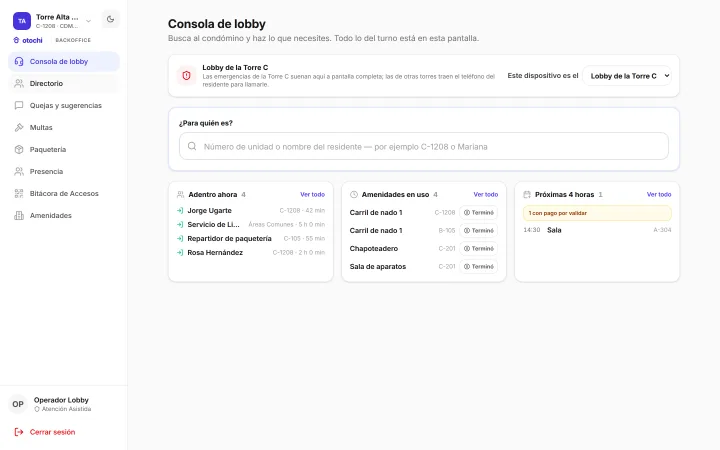This screenshot has height=450, width=720.
Task: Click entry arrow icon beside Rosa Hernández
Action: pos(180,253)
